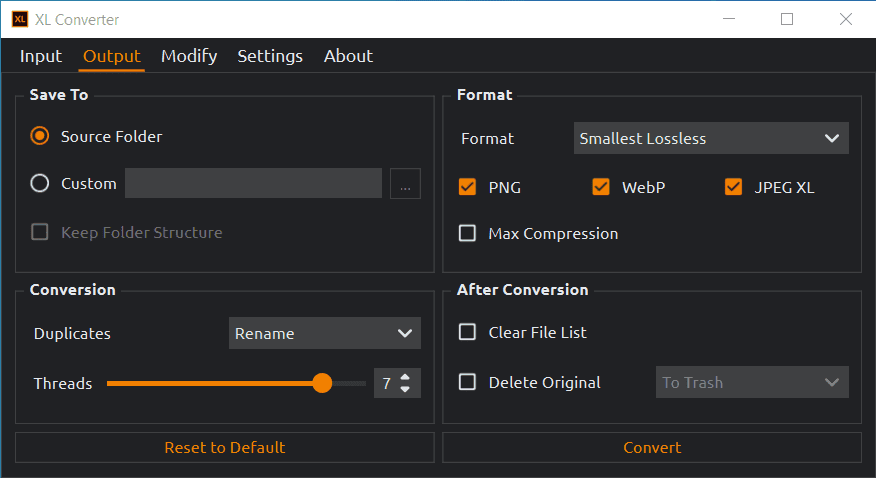Click the Threads slider handle
The image size is (876, 478).
tap(322, 383)
